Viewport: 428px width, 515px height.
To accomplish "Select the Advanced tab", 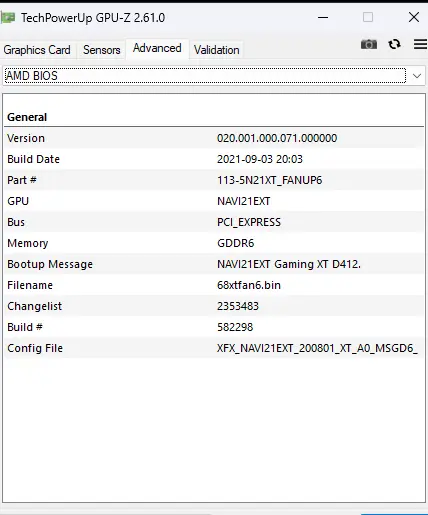I will pyautogui.click(x=157, y=48).
